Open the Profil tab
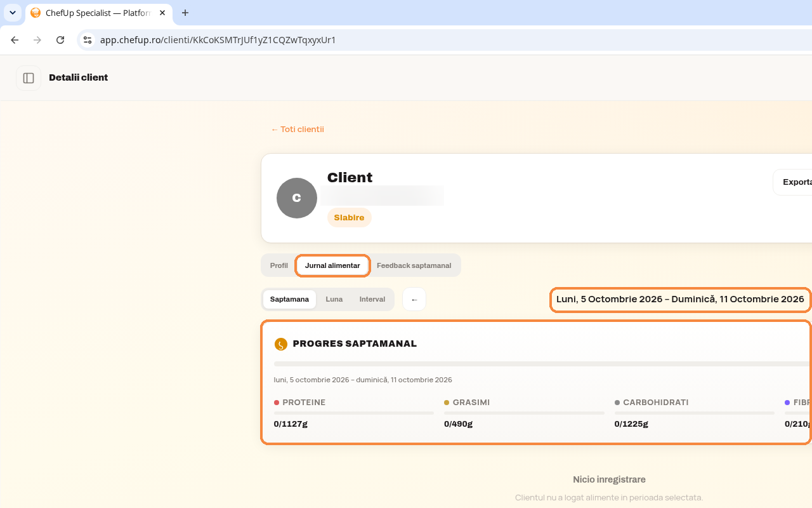812x508 pixels. tap(279, 265)
